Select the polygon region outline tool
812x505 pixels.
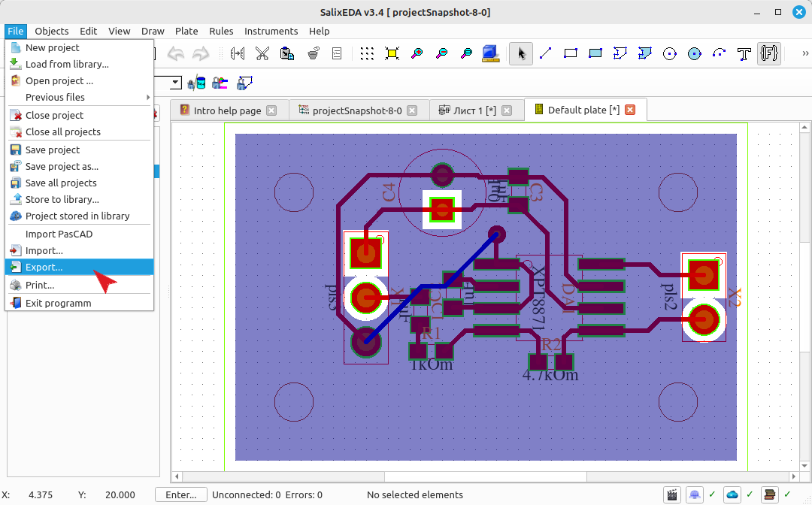click(620, 53)
